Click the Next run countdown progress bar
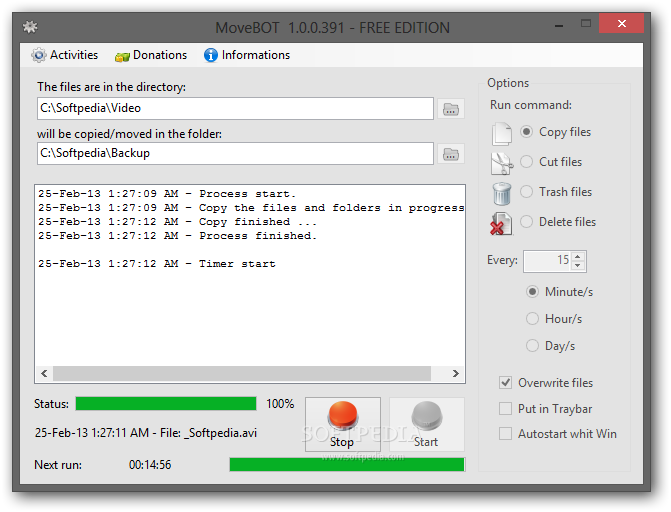The image size is (671, 512). 347,464
